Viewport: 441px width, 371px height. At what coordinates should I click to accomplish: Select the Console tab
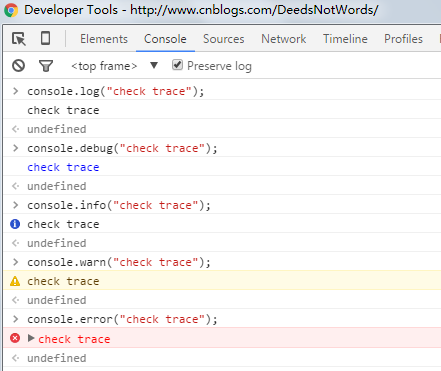coord(165,39)
